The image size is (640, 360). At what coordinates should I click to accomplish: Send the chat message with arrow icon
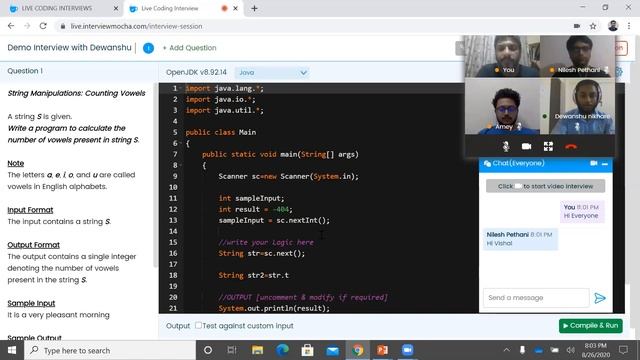click(x=600, y=298)
